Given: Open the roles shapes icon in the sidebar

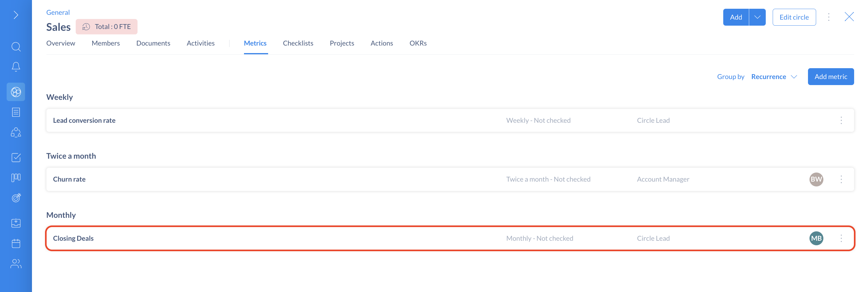Looking at the screenshot, I should click(16, 132).
